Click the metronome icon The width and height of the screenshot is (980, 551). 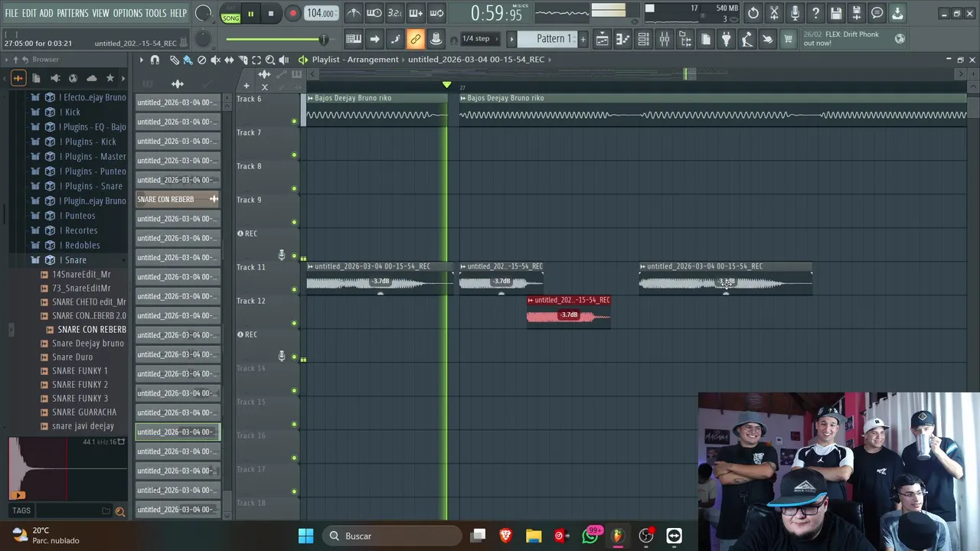353,13
